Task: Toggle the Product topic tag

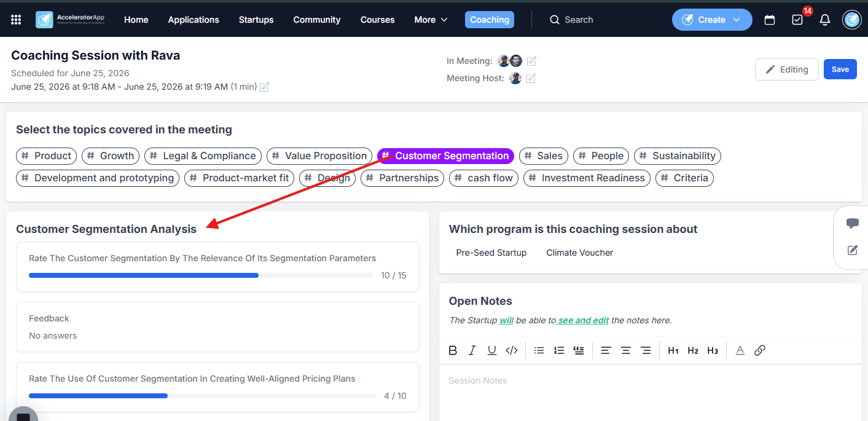Action: coord(46,156)
